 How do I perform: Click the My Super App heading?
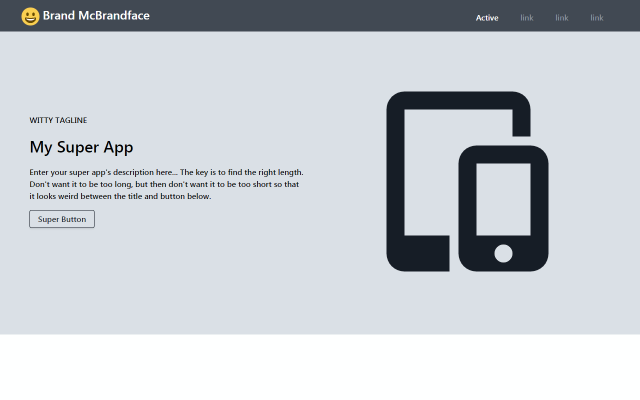click(81, 147)
